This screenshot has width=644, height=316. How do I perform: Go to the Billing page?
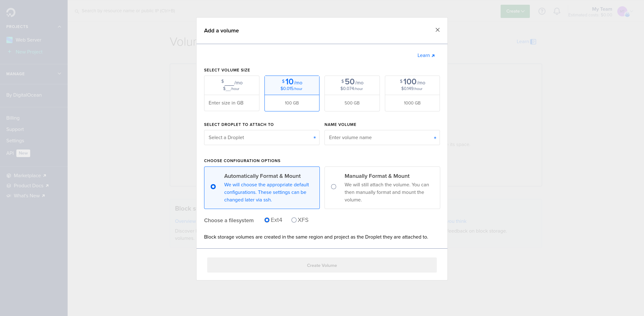point(13,118)
